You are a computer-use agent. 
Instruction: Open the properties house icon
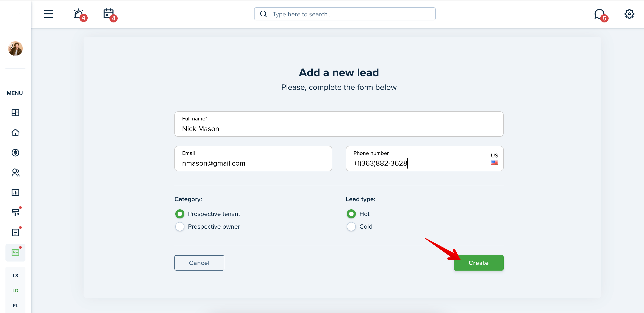15,132
